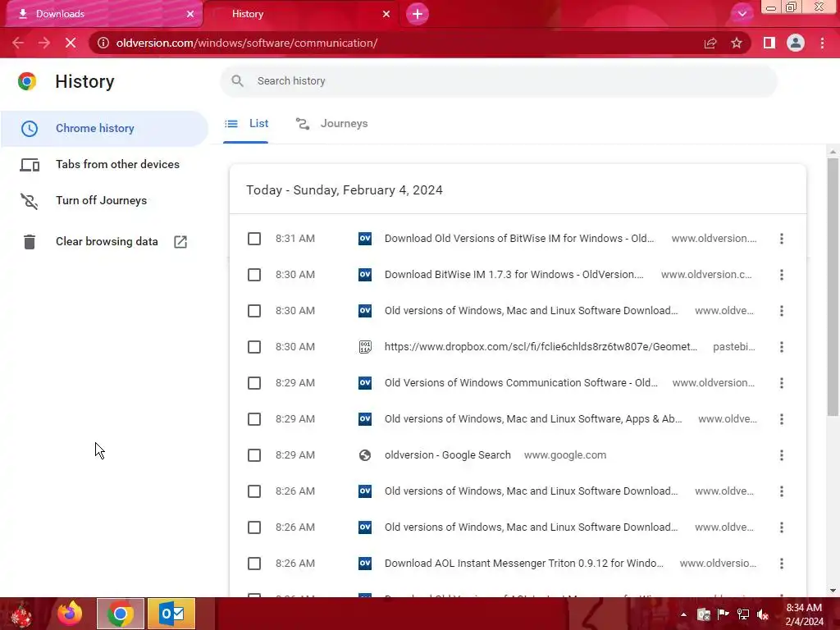Image resolution: width=840 pixels, height=630 pixels.
Task: Go back to previous page
Action: (18, 43)
